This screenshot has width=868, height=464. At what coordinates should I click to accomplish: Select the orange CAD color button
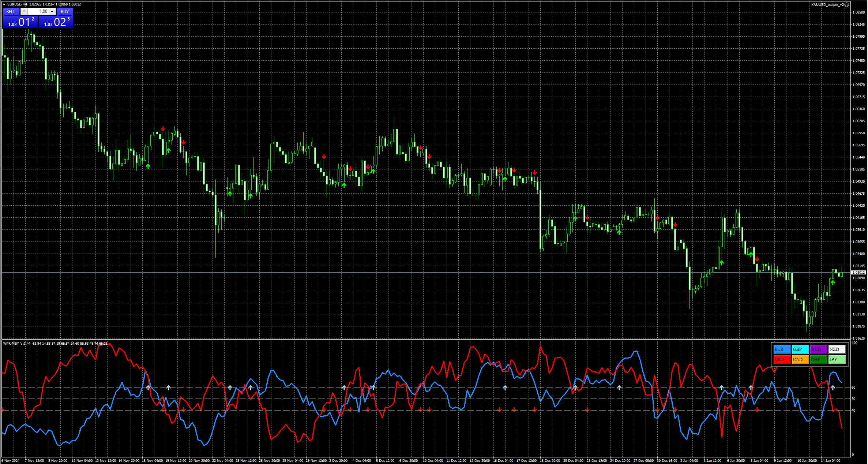pyautogui.click(x=800, y=359)
